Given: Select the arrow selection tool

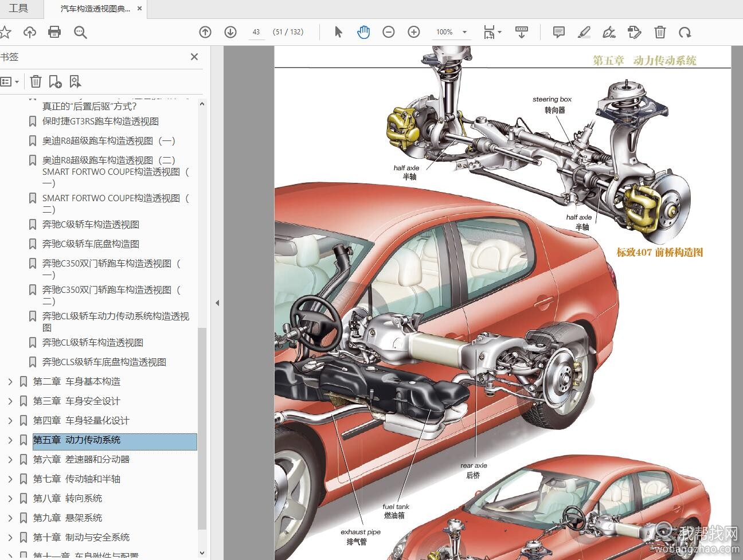Looking at the screenshot, I should 338,32.
